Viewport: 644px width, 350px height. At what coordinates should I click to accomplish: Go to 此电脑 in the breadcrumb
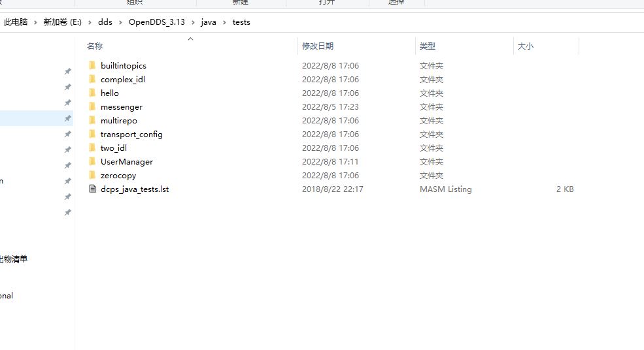coord(16,22)
